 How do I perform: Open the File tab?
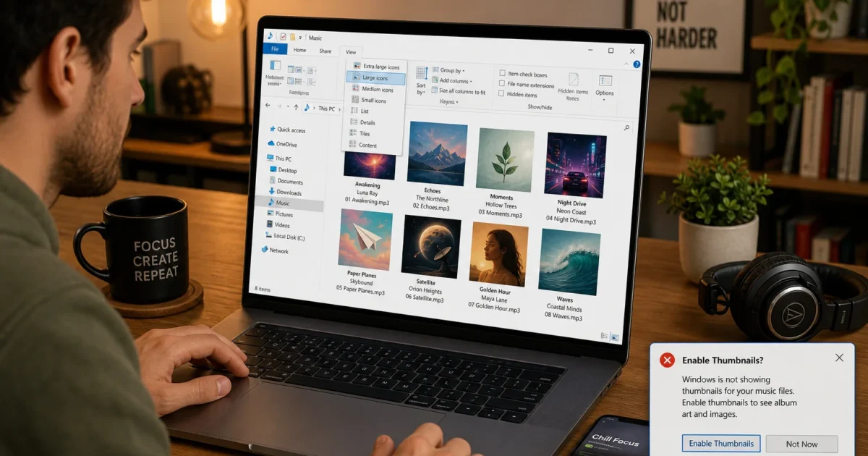[x=275, y=49]
